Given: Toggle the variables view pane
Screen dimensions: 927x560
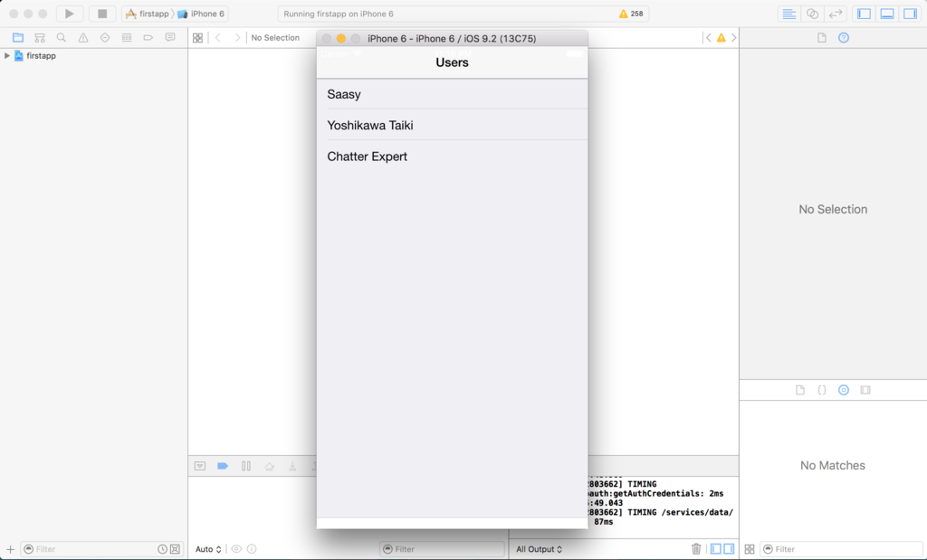Looking at the screenshot, I should click(x=716, y=549).
